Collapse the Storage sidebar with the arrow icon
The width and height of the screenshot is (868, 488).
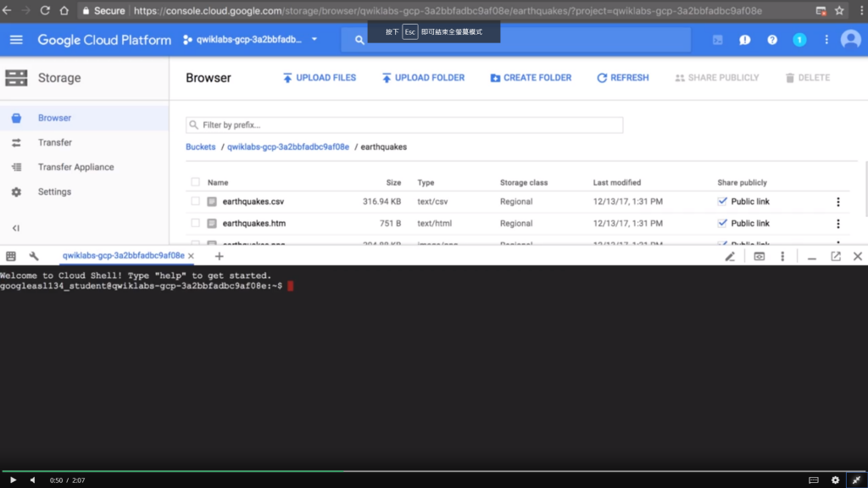(16, 228)
